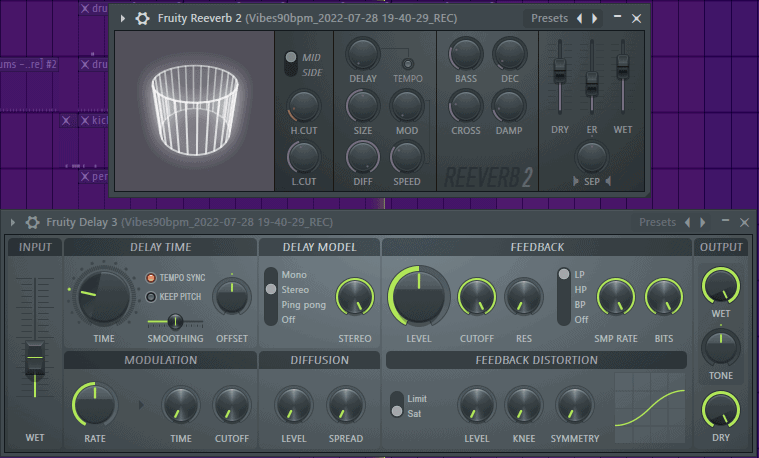
Task: Click the BITS knob
Action: 664,296
